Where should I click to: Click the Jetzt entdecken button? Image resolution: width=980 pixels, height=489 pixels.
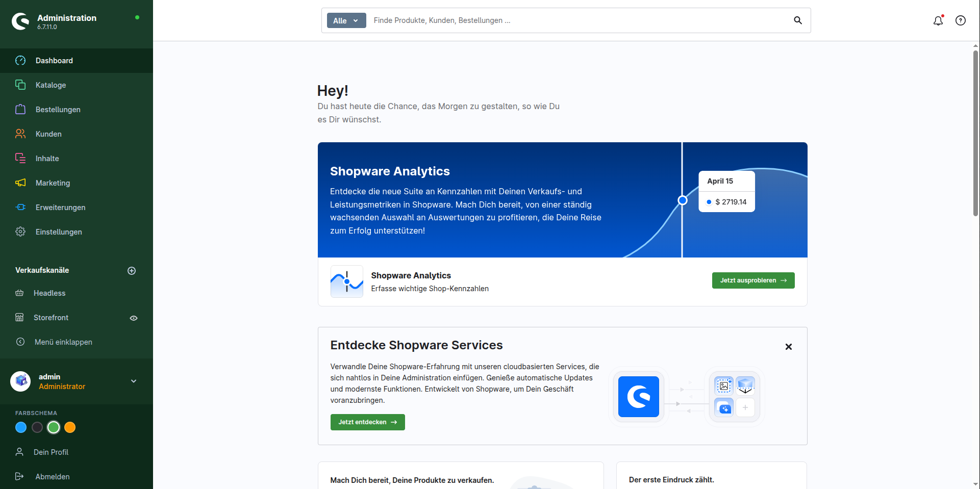[x=368, y=422]
